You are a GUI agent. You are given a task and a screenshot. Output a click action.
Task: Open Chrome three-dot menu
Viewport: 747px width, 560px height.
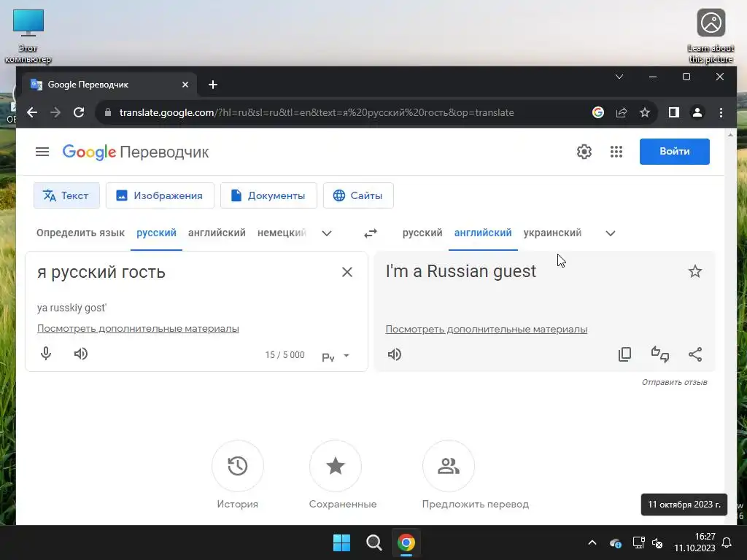[721, 112]
